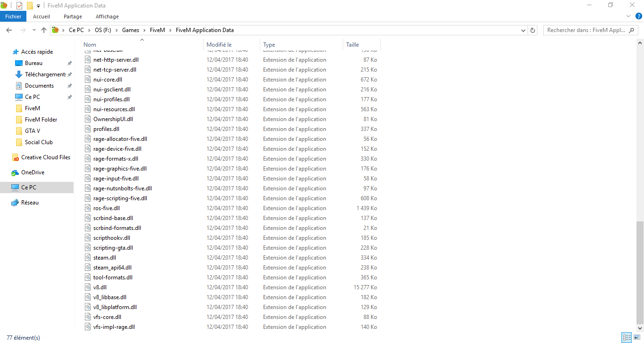Screen dimensions: 644x343
Task: Click the Documents icon in quick access
Action: tap(19, 86)
